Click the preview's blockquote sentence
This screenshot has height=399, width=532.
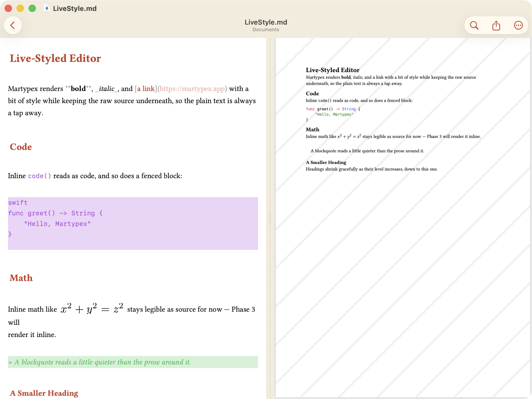(x=367, y=151)
